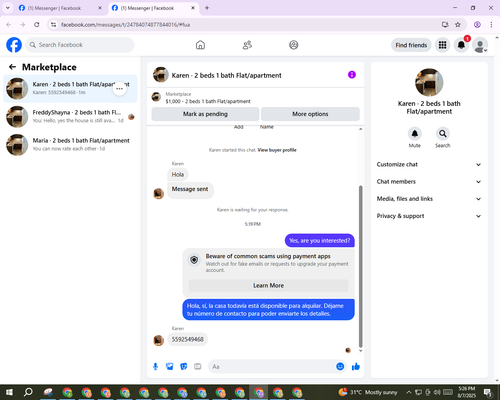The image size is (500, 400).
Task: Click the $1,000 - 2 beds 1 bath listing text
Action: point(208,101)
